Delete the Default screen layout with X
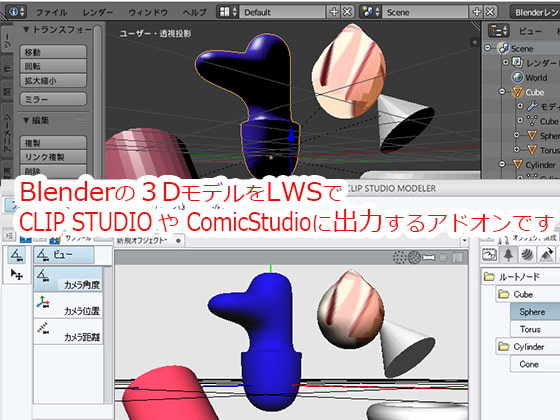The height and width of the screenshot is (420, 560). [347, 12]
